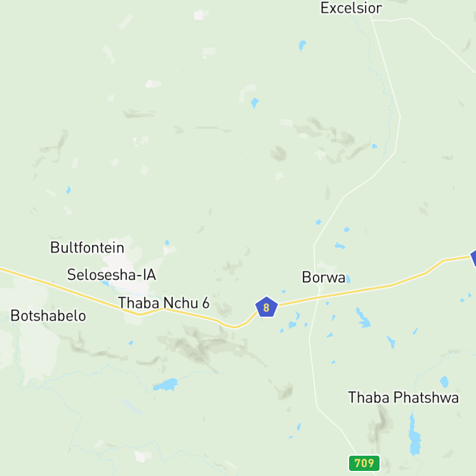
Task: Click the green 709 road shield
Action: click(364, 463)
